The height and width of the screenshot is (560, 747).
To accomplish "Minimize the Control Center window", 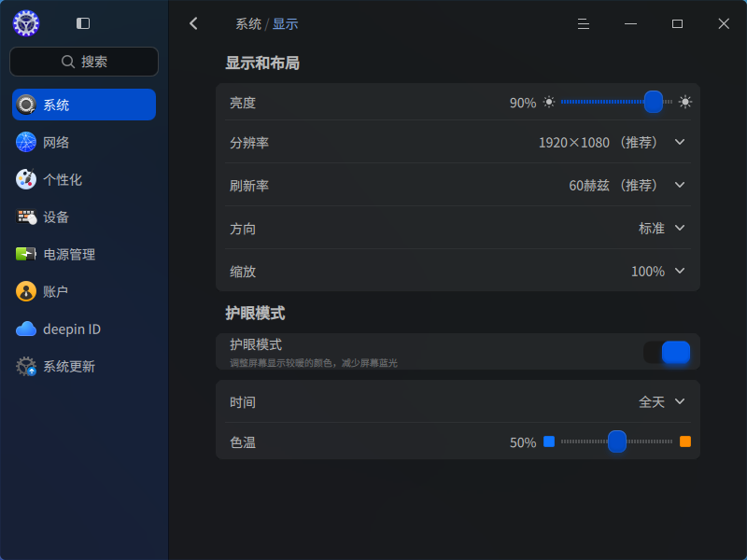I will point(630,24).
